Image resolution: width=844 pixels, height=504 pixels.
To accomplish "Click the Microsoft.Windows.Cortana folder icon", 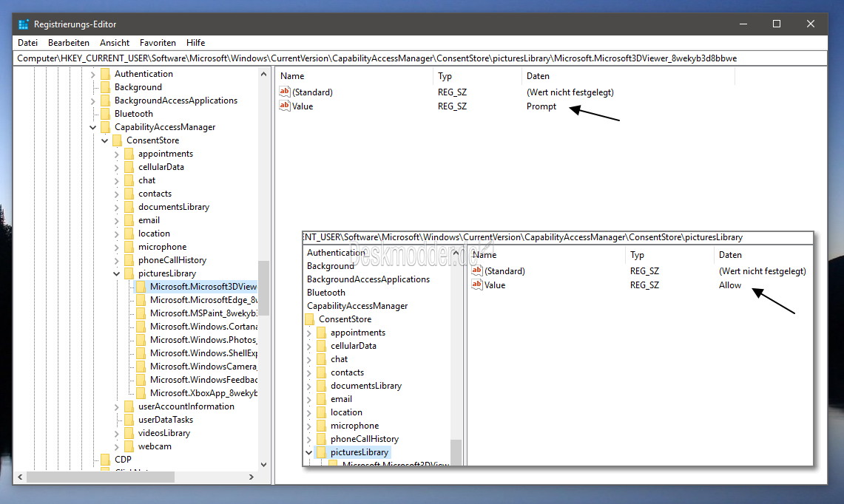I will click(x=141, y=327).
